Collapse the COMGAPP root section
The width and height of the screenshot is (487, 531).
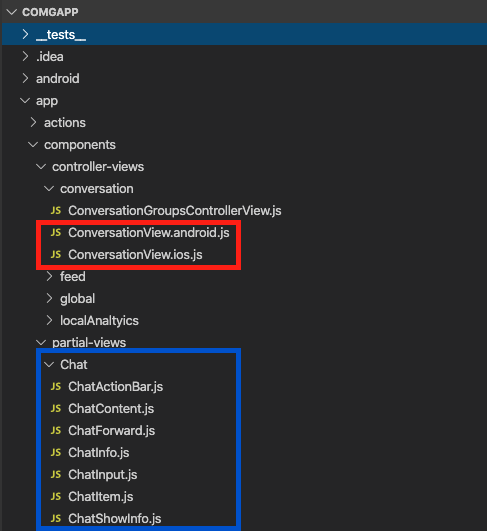(12, 12)
